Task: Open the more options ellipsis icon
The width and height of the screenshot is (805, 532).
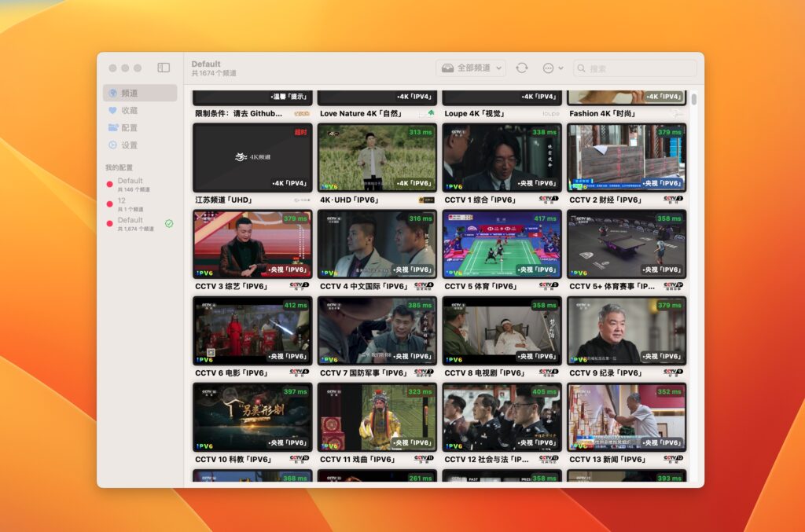Action: point(546,68)
